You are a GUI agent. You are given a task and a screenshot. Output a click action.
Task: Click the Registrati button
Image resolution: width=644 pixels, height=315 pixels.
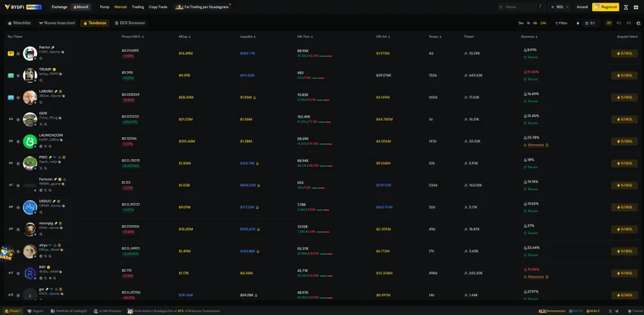[605, 7]
